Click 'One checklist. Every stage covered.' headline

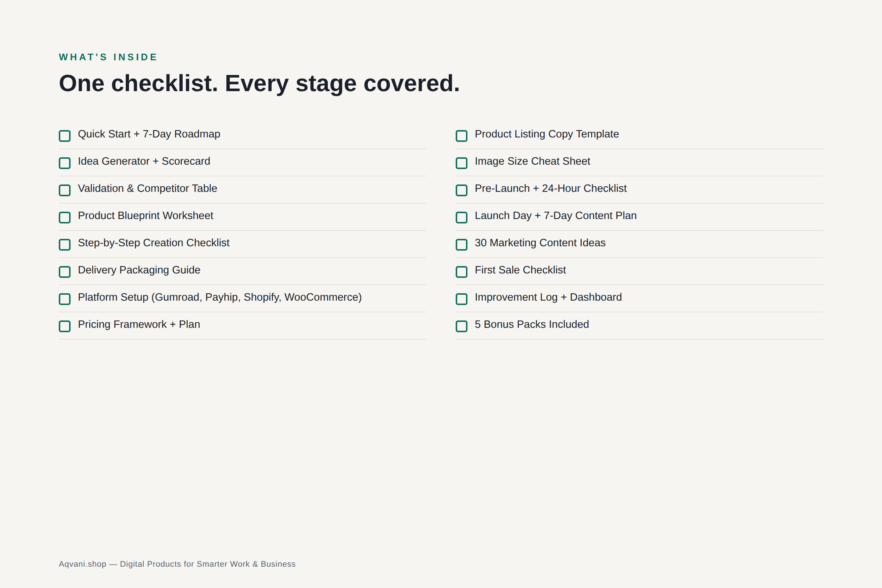[259, 83]
